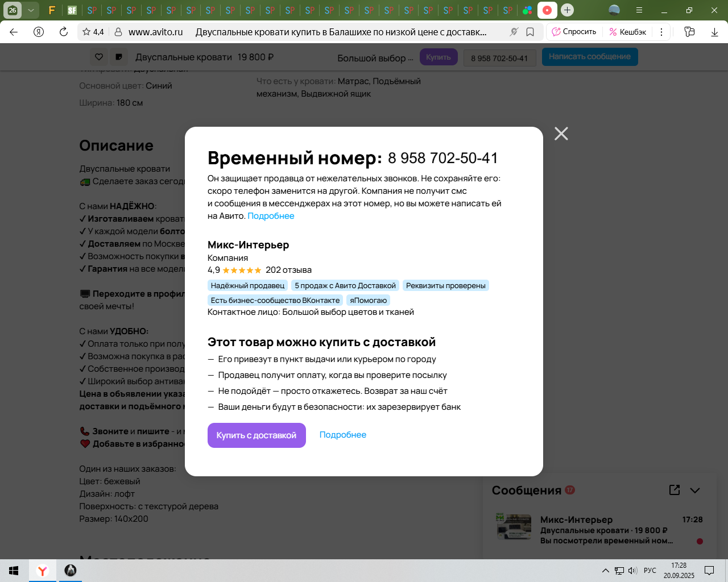Open the 4.4 site rating
728x582 pixels.
coord(93,32)
